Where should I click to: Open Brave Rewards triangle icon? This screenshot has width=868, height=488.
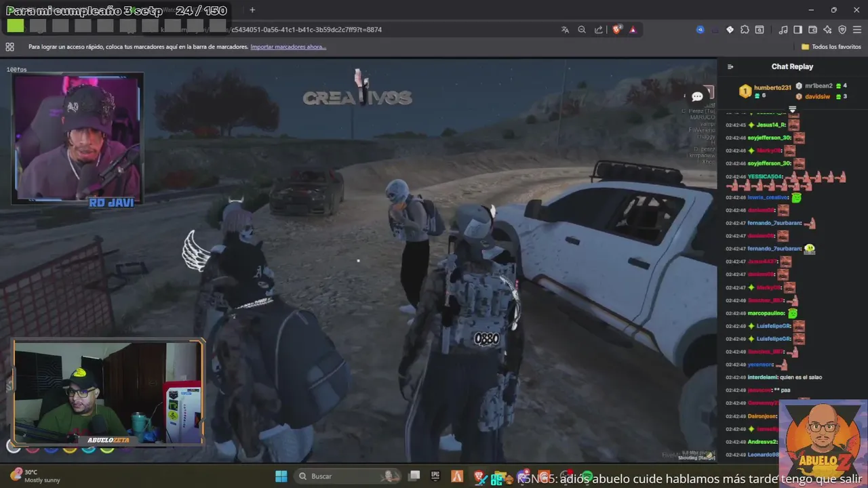pyautogui.click(x=633, y=30)
